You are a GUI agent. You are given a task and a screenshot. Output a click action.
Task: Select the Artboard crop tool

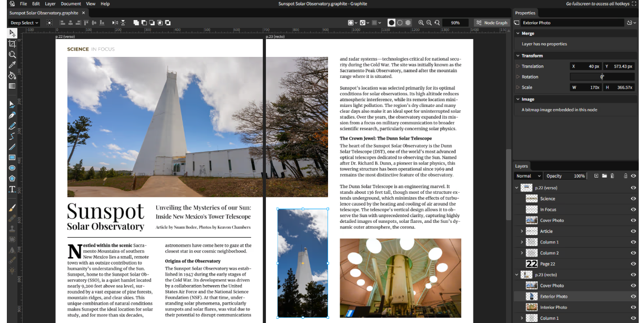point(12,44)
